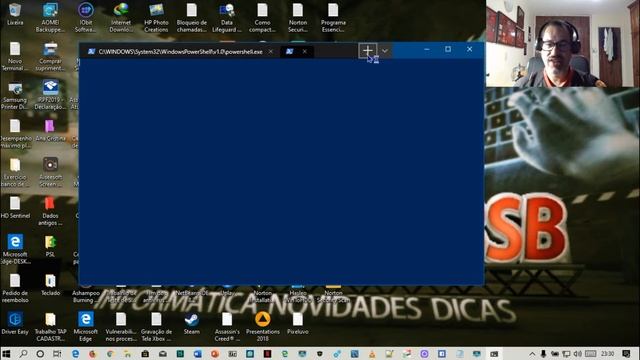Screen dimensions: 640x360
Task: Select the Novo Terminal file icon
Action: tap(15, 56)
